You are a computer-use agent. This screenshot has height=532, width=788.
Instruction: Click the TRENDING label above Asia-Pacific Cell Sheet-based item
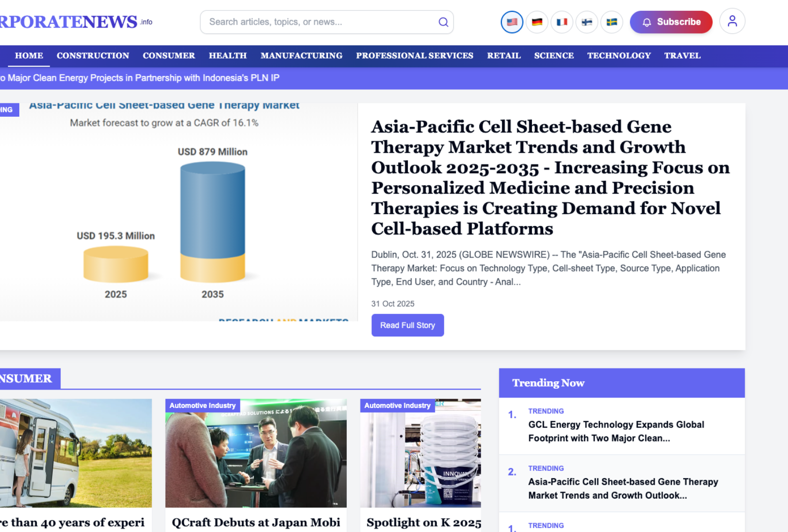point(546,468)
